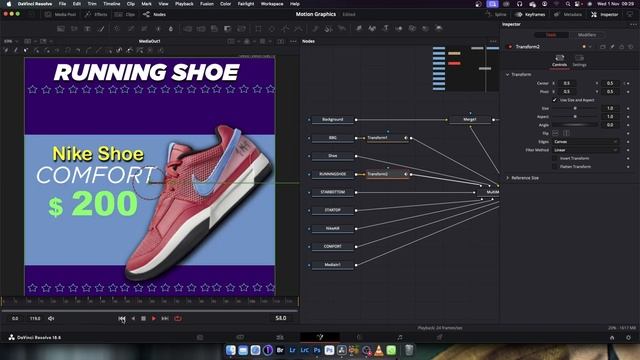Collapse the Transform section
Viewport: 640px width, 360px height.
pyautogui.click(x=507, y=75)
